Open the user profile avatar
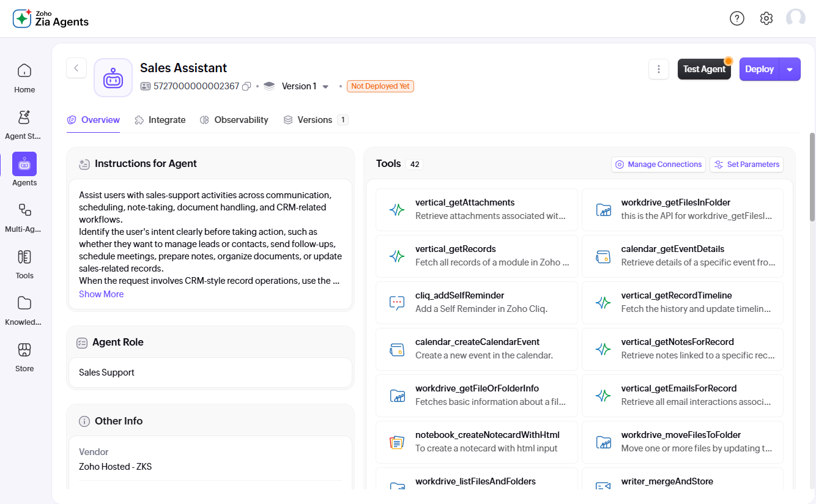The height and width of the screenshot is (504, 816). (x=796, y=18)
